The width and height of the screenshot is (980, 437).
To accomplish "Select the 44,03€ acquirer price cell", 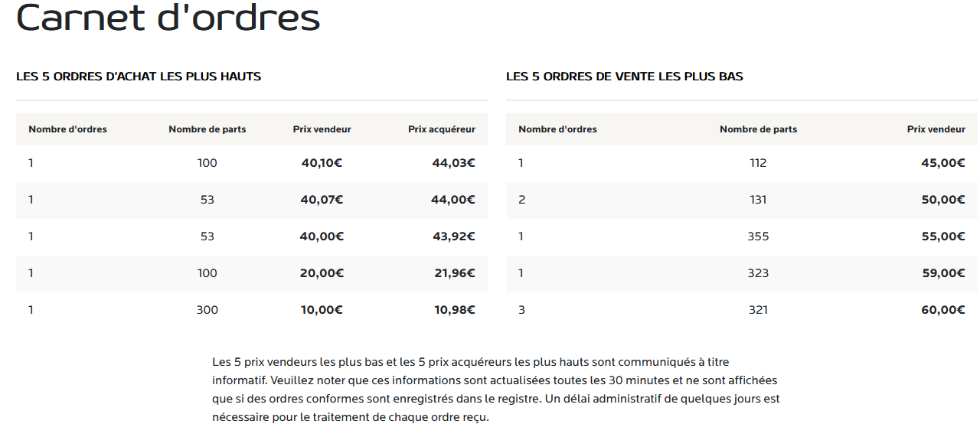I will coord(454,163).
